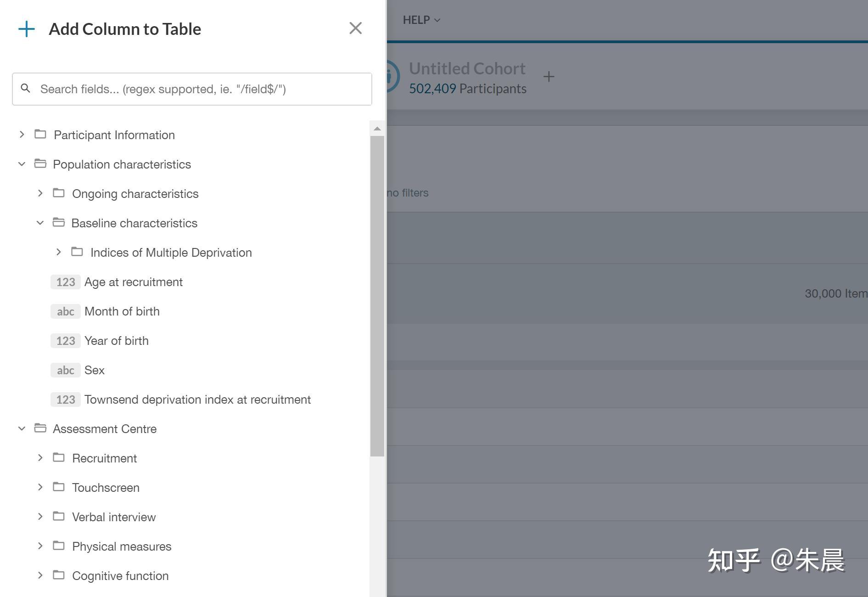Click the search magnifier icon

[x=26, y=89]
